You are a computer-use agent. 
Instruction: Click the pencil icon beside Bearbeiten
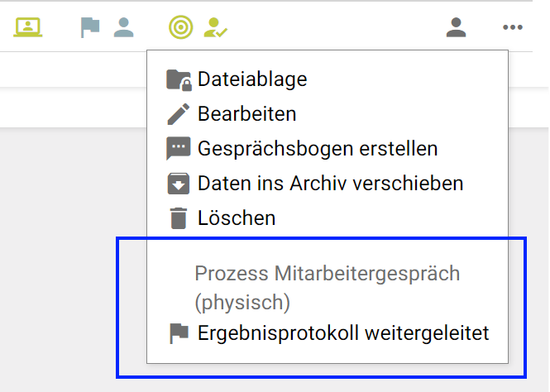(x=179, y=114)
